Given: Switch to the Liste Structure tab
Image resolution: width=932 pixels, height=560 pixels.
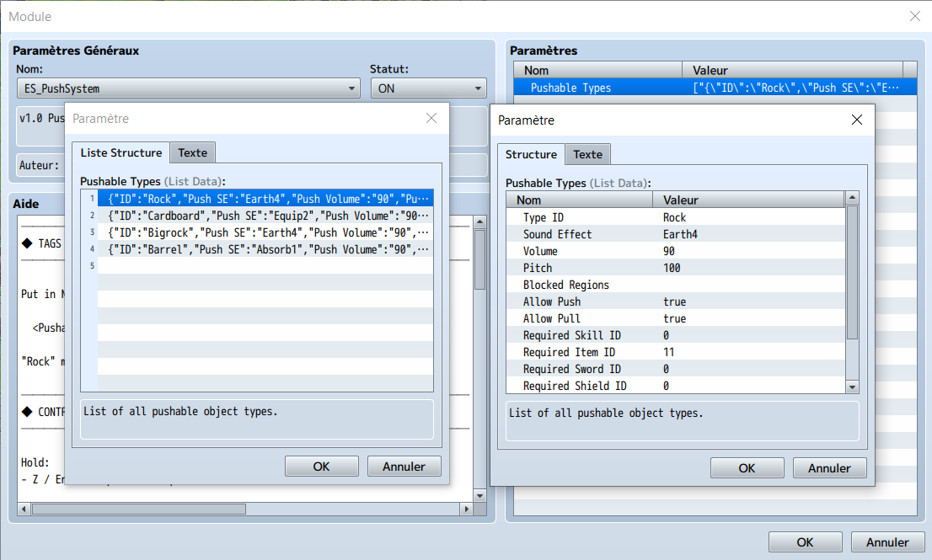Looking at the screenshot, I should pos(121,152).
